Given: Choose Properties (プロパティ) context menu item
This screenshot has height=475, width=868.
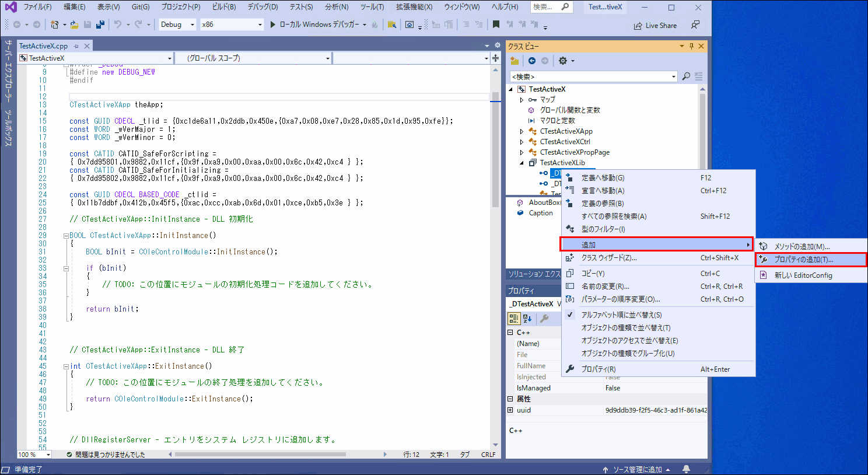Looking at the screenshot, I should [x=658, y=369].
